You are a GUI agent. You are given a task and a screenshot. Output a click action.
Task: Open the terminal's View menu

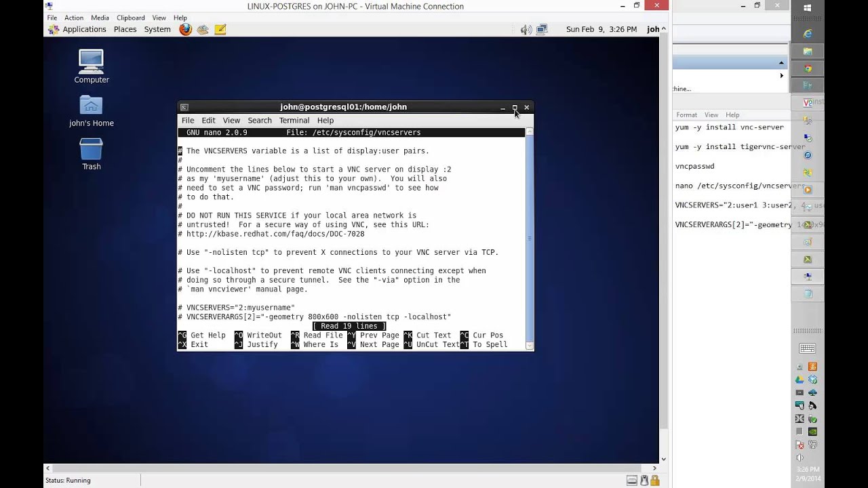[x=231, y=120]
